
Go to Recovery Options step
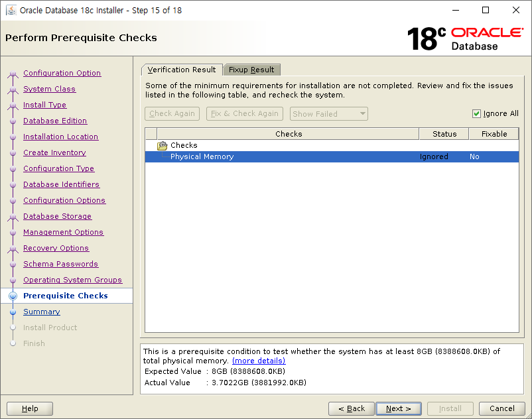tap(56, 248)
